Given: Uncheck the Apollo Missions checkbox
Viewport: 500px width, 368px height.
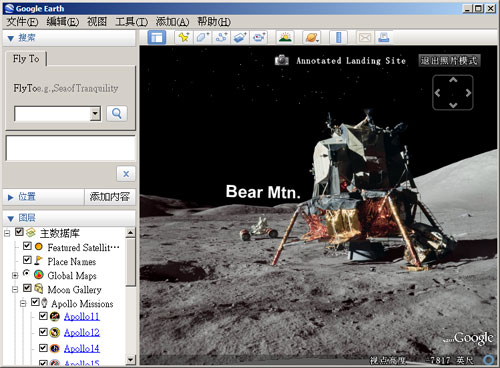Looking at the screenshot, I should point(35,302).
